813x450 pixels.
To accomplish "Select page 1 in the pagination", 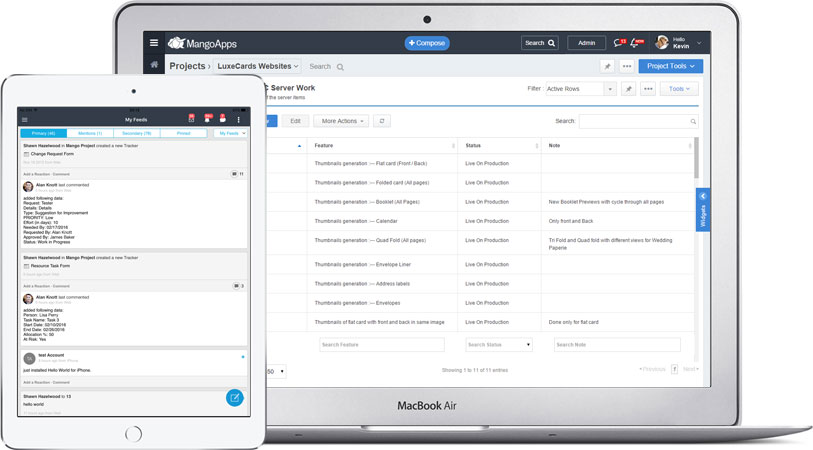I will tap(674, 369).
